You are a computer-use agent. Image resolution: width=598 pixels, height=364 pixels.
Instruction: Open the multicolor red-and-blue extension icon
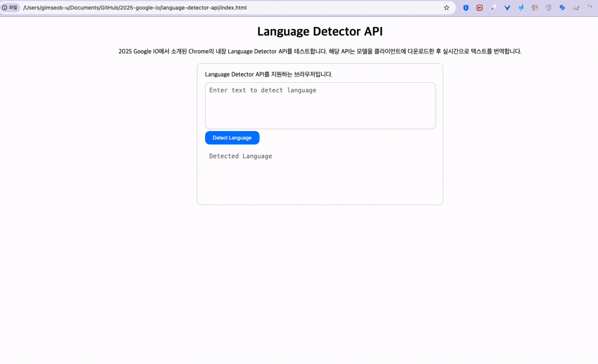tap(535, 8)
